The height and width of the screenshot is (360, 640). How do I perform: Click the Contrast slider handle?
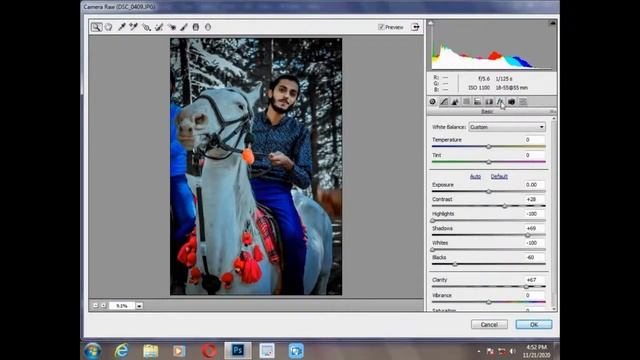(504, 206)
